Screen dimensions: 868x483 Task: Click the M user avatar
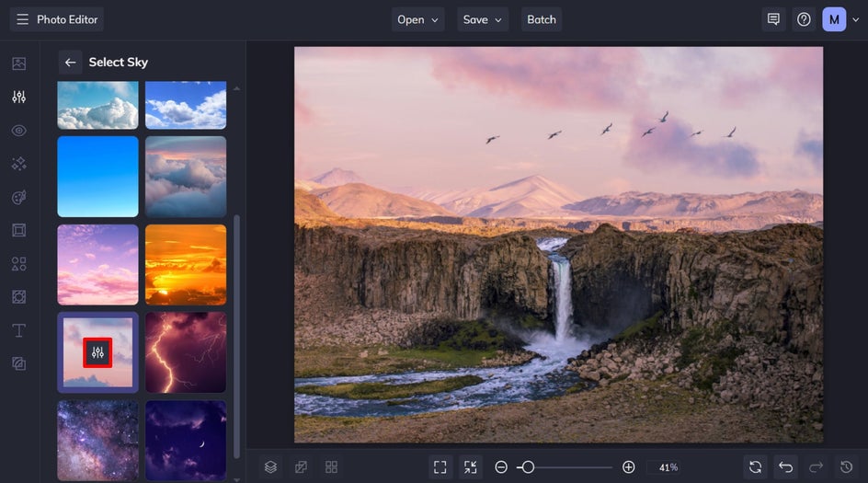[x=834, y=19]
